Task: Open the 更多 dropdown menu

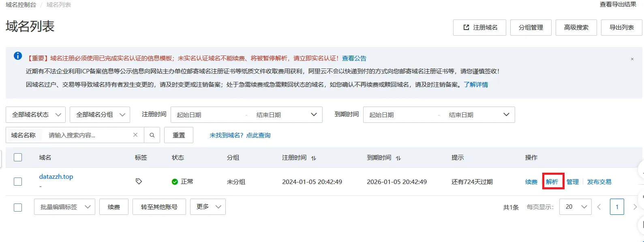Action: [x=208, y=207]
